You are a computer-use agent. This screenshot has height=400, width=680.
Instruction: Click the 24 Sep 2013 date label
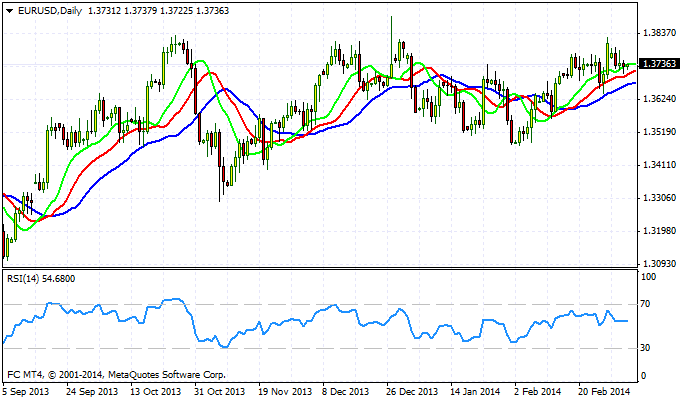[x=92, y=391]
